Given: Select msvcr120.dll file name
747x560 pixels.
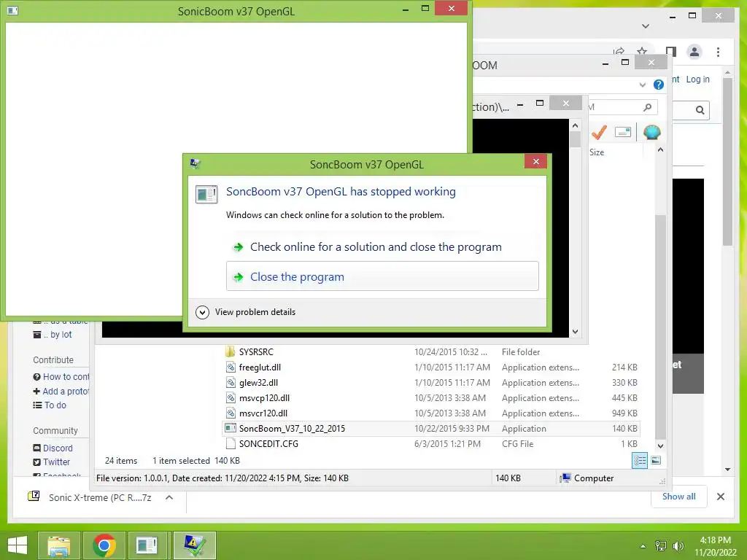Looking at the screenshot, I should [263, 413].
